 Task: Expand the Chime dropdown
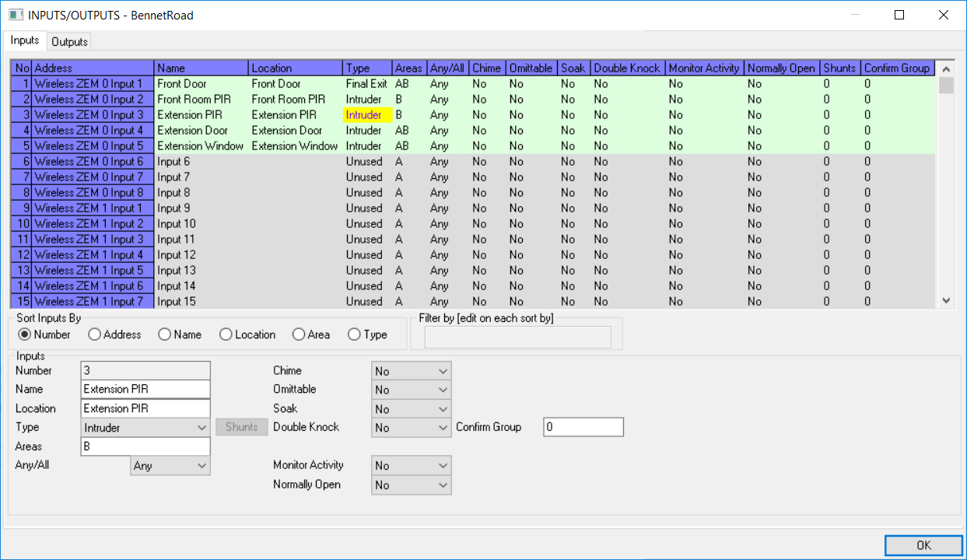click(x=412, y=371)
